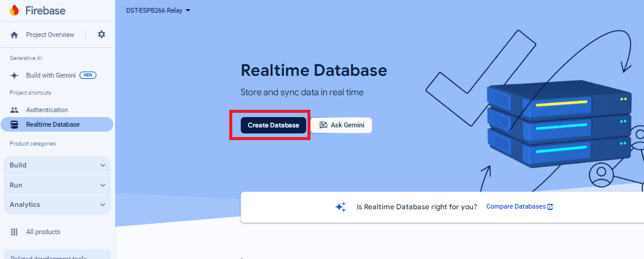The width and height of the screenshot is (644, 259).
Task: Click the Project Overview home icon
Action: 15,35
